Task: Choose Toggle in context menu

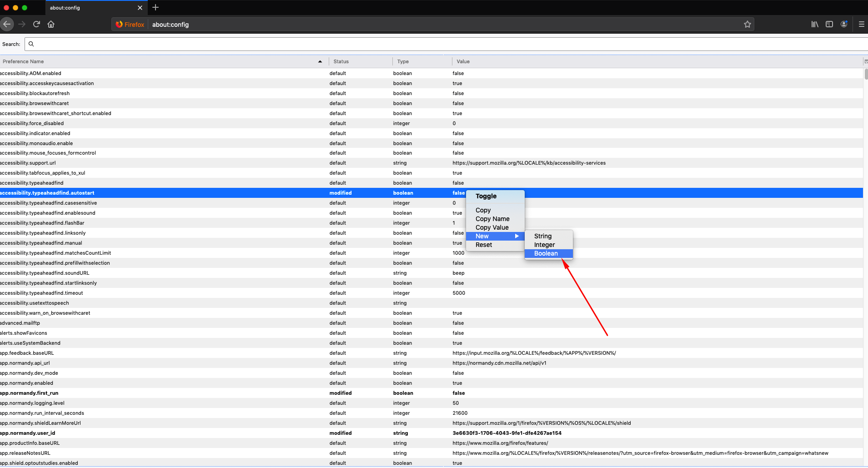Action: 495,196
